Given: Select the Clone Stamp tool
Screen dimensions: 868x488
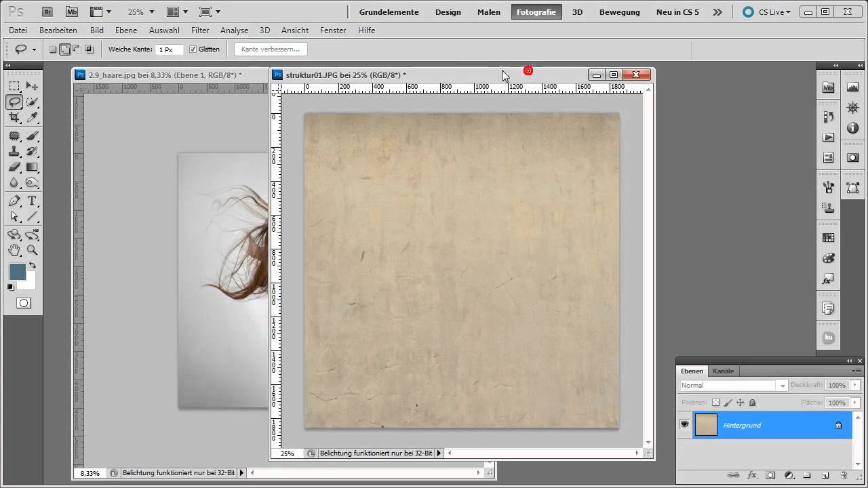Looking at the screenshot, I should [x=14, y=151].
